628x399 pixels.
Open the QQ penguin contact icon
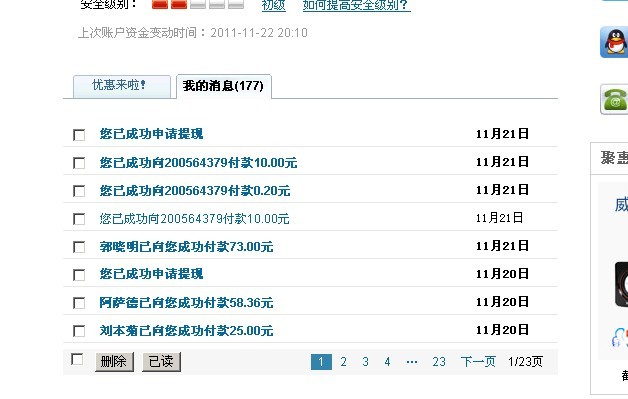(614, 42)
